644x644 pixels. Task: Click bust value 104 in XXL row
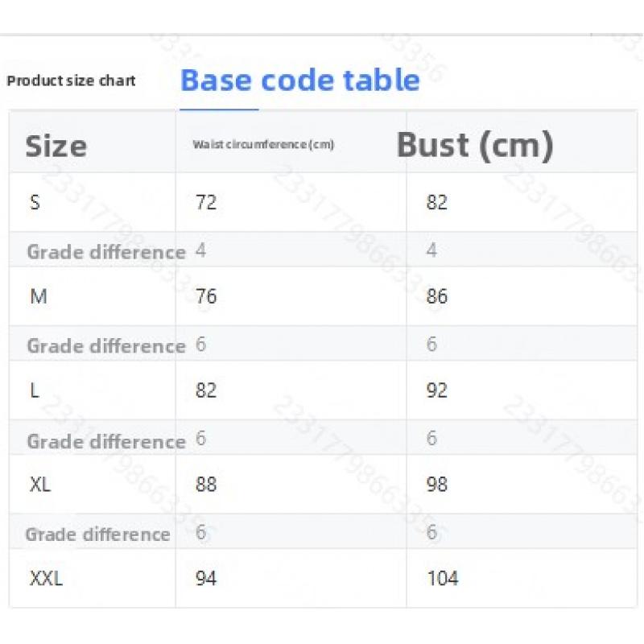click(442, 578)
